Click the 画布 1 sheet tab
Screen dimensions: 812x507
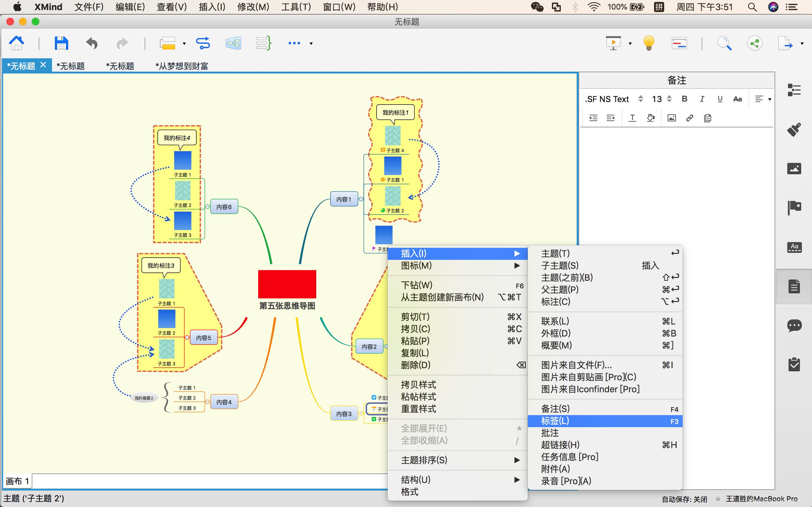pos(17,481)
